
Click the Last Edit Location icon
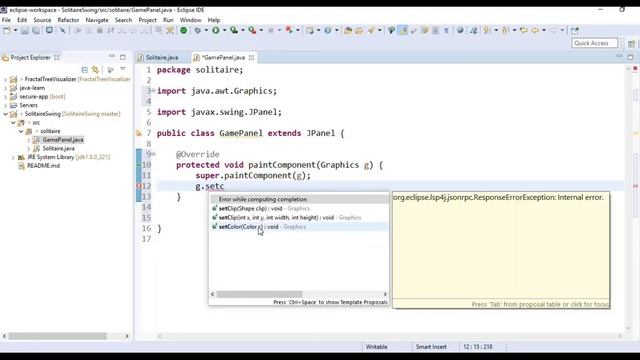[x=524, y=30]
